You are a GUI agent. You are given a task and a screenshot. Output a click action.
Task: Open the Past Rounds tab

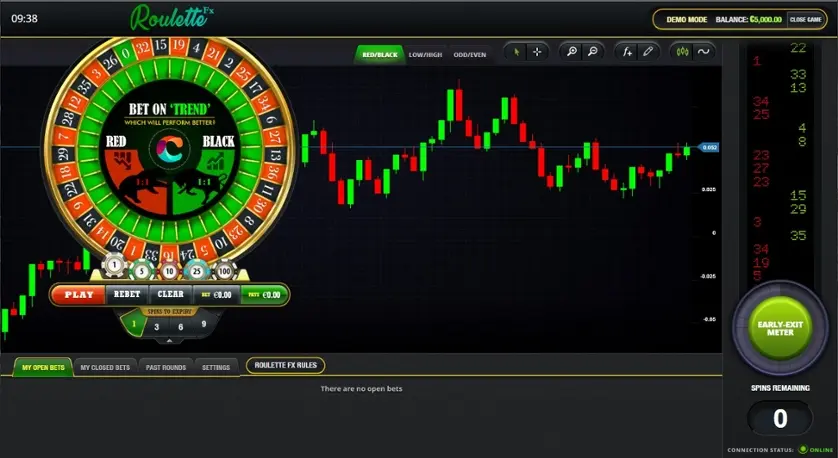[x=166, y=367]
